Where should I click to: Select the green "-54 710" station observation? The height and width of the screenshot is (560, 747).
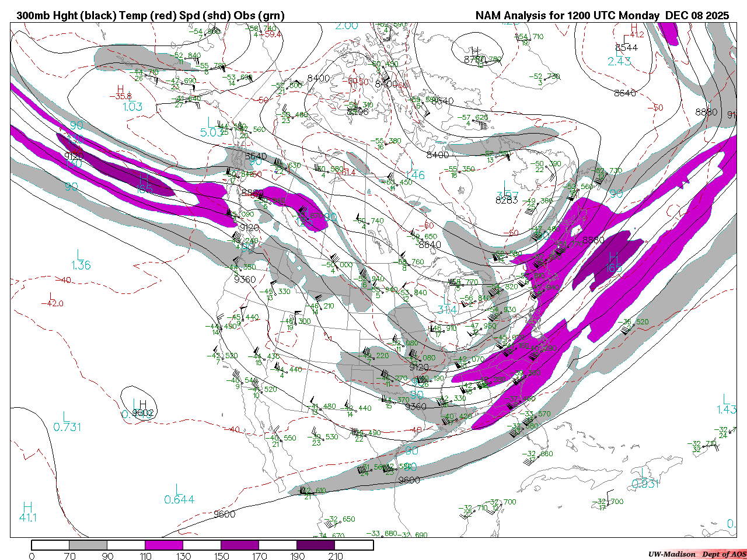click(x=529, y=37)
